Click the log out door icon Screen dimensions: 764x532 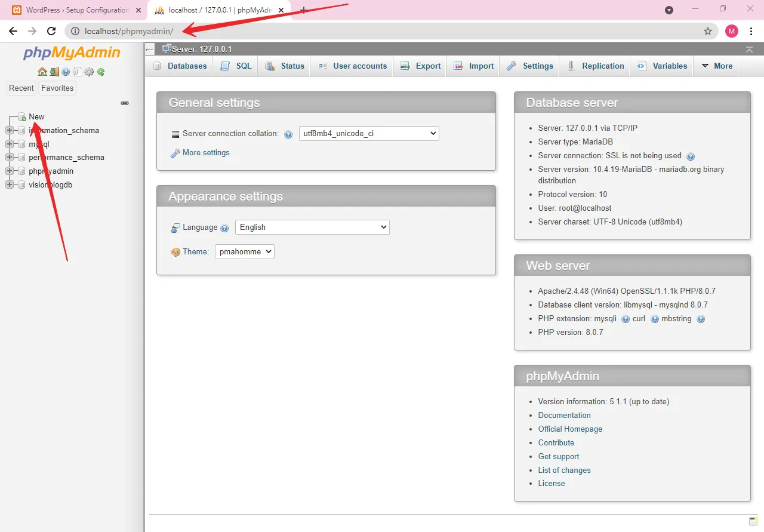click(x=54, y=72)
